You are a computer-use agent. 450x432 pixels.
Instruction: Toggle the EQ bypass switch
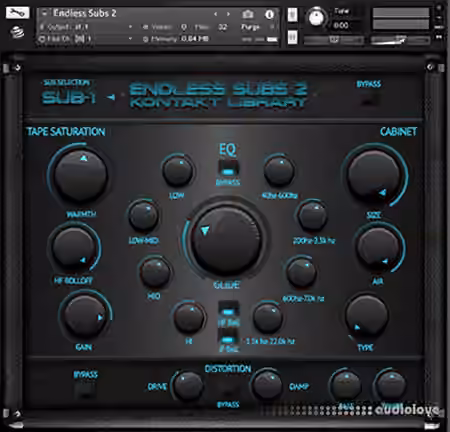pos(228,168)
